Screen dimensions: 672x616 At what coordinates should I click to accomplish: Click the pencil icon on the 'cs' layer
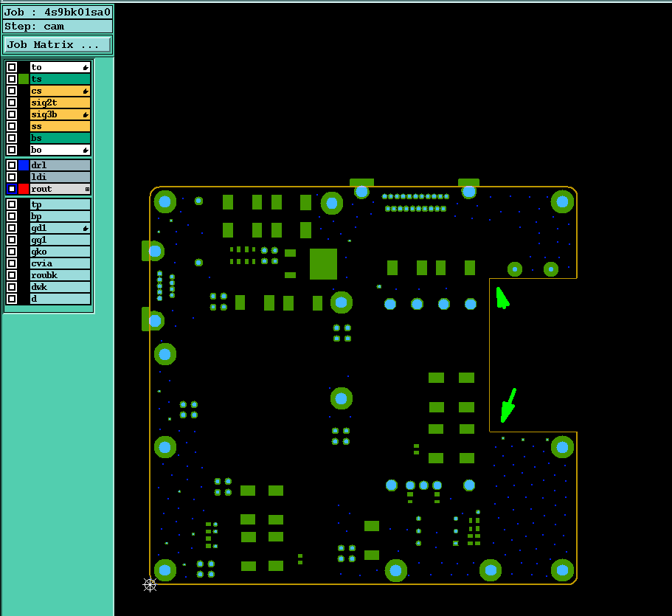tap(86, 91)
